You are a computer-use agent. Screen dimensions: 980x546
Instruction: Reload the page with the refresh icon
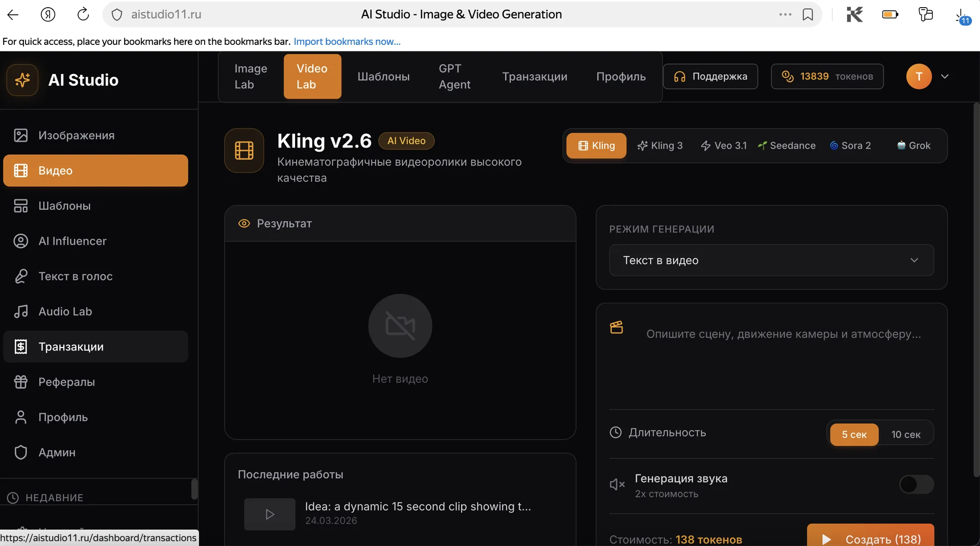click(83, 14)
